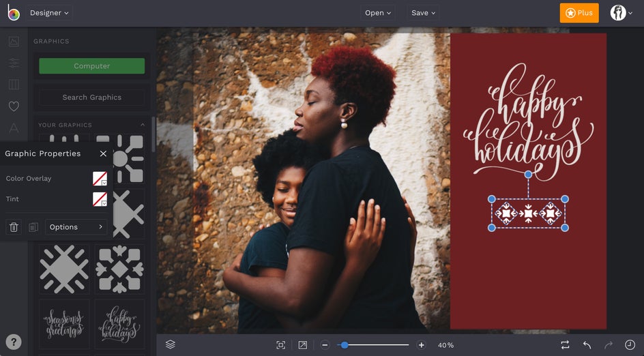644x356 pixels.
Task: Select the Season's Greetings graphic thumbnail
Action: pos(64,325)
